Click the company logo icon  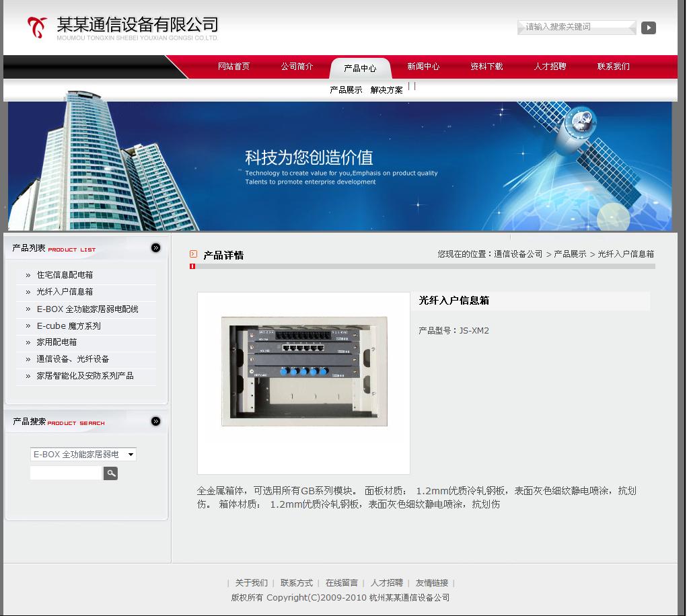[x=38, y=28]
